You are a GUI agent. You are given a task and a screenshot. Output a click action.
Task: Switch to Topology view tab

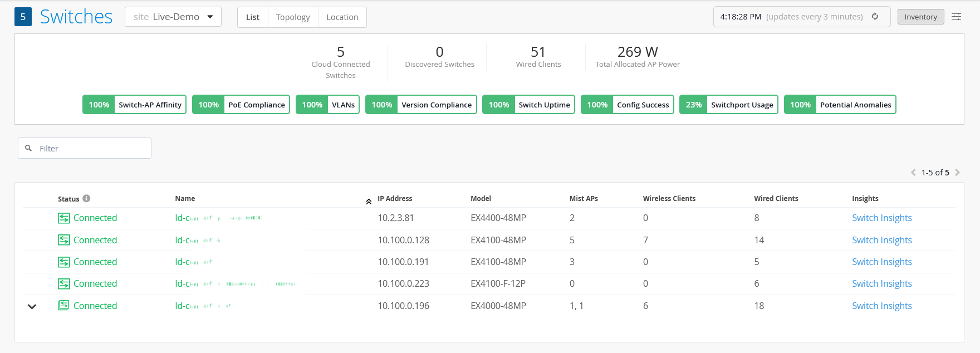pos(293,17)
